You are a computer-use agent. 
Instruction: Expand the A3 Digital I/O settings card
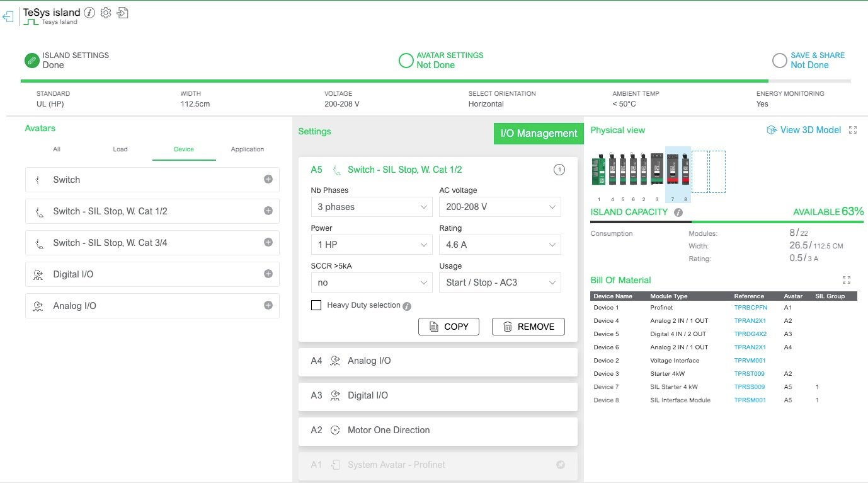click(x=438, y=397)
